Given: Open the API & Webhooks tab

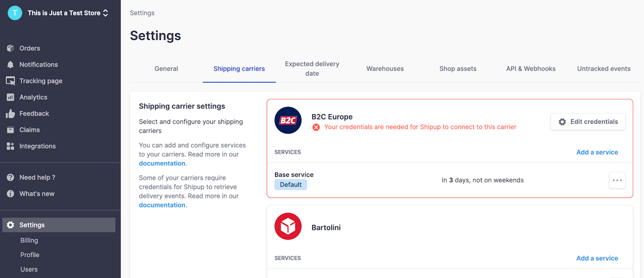Looking at the screenshot, I should pos(531,68).
